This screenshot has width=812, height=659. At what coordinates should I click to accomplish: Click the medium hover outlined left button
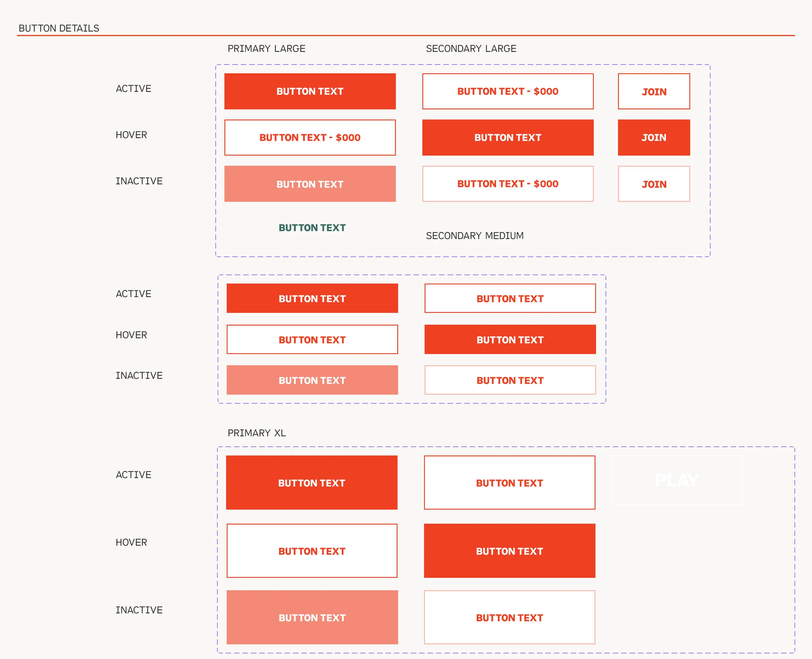pos(312,339)
